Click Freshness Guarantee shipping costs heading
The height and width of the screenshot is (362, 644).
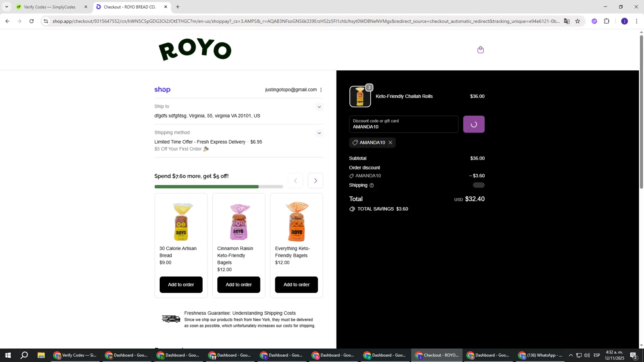pos(240,313)
